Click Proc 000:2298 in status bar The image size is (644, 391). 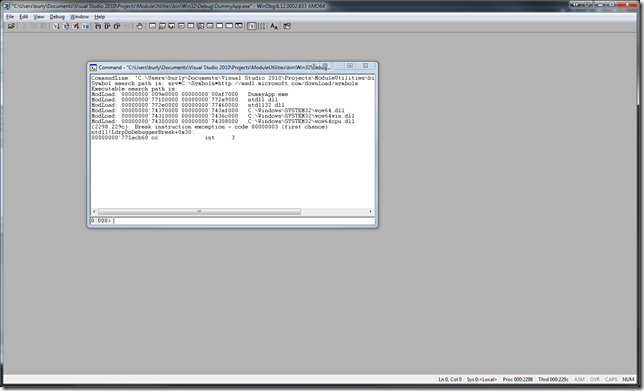[x=518, y=379]
